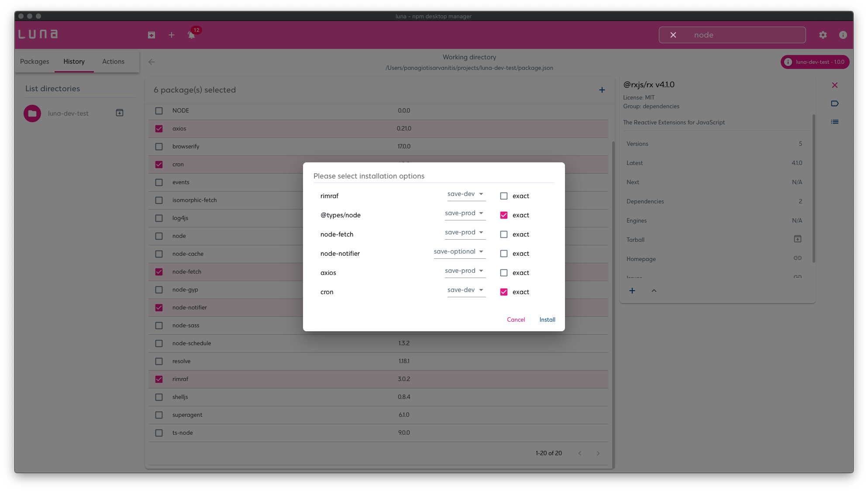Toggle exact checkbox for node-notifier
868x491 pixels.
(x=504, y=254)
